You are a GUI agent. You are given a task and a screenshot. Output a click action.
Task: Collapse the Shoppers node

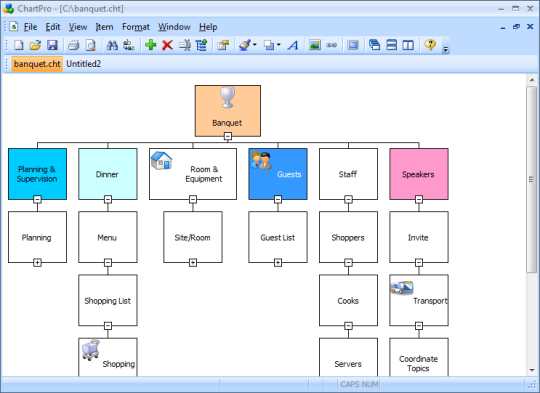[x=349, y=263]
